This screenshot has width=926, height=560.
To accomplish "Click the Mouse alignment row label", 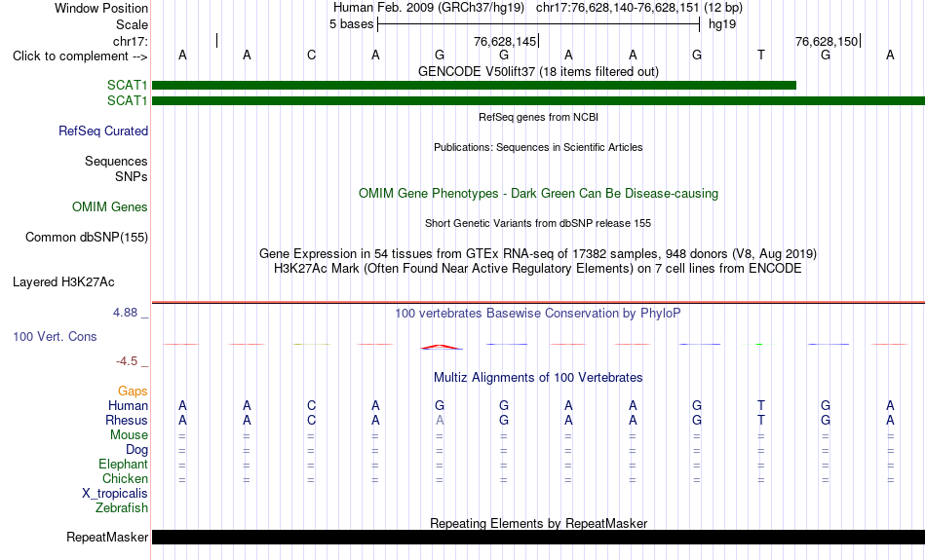I will tap(129, 435).
